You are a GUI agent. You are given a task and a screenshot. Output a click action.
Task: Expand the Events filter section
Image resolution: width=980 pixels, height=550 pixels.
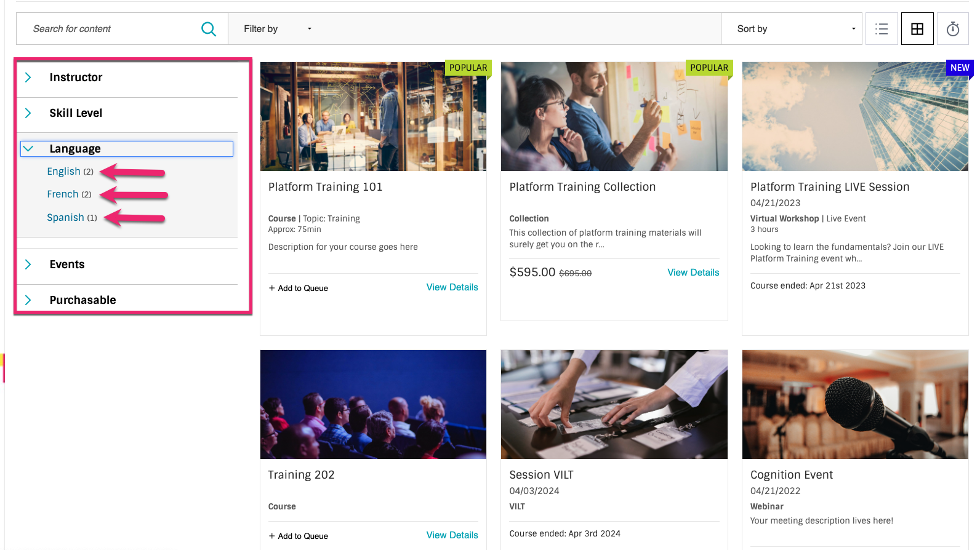click(127, 265)
